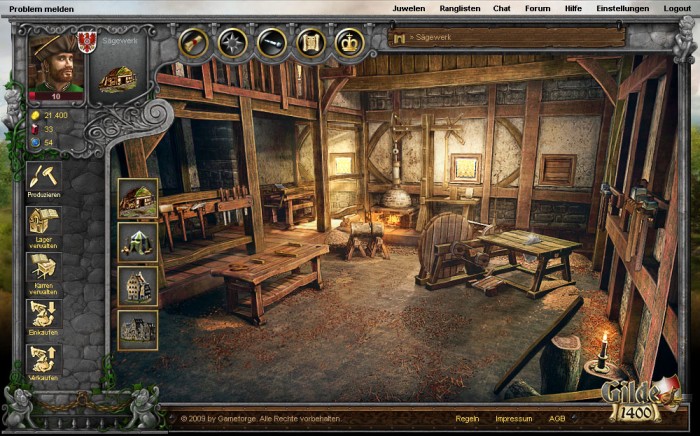Open the Juwelen menu
Viewport: 700px width, 436px height.
408,8
